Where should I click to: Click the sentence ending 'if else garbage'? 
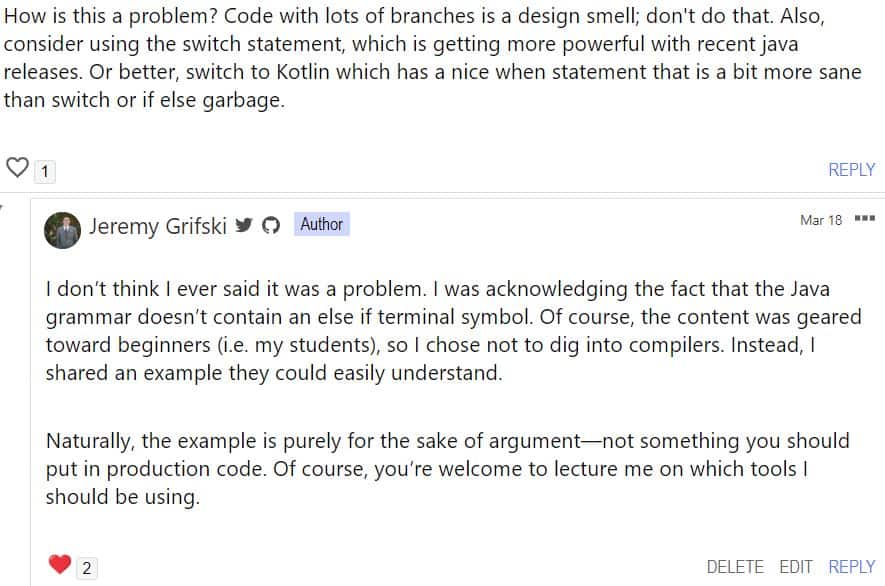click(x=145, y=101)
